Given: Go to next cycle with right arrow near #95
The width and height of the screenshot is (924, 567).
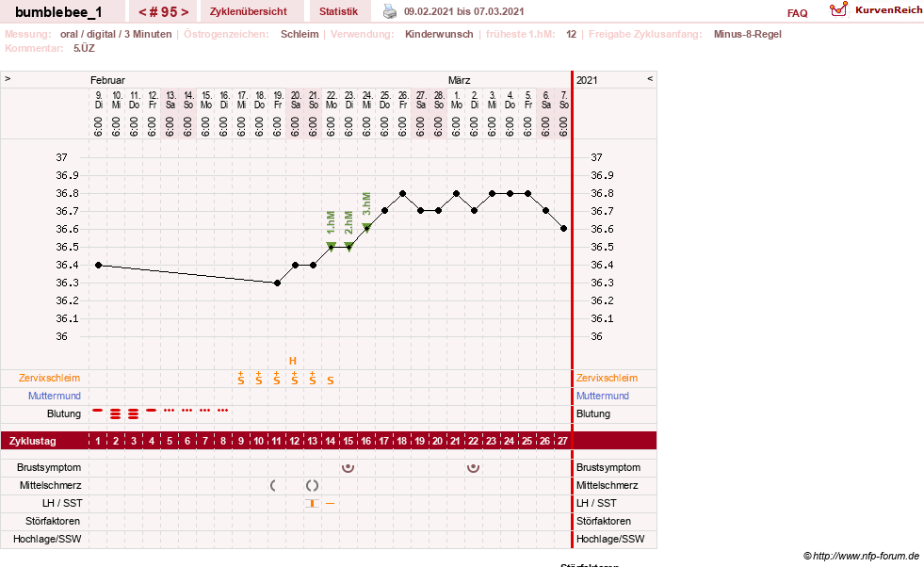Looking at the screenshot, I should click(185, 12).
